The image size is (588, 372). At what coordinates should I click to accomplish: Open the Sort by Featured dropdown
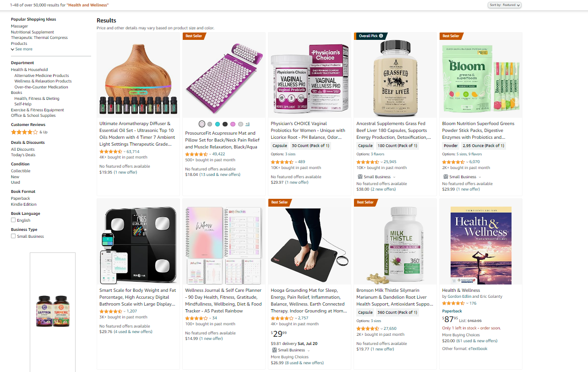coord(505,5)
